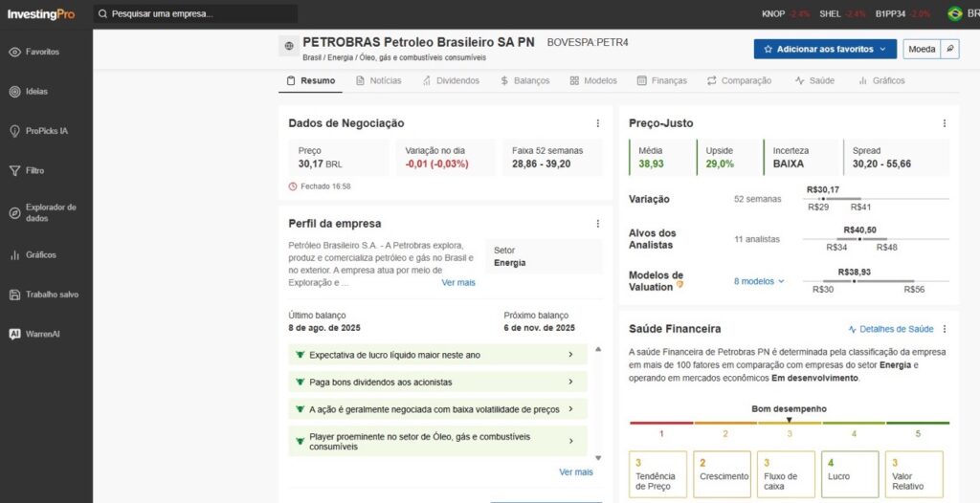Open Preço-Justo three-dot menu
The image size is (980, 503).
pos(945,123)
